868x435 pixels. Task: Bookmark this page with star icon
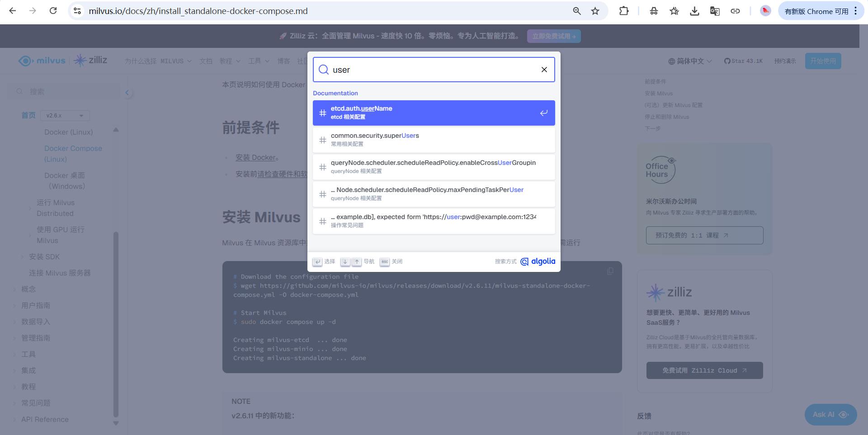[595, 11]
